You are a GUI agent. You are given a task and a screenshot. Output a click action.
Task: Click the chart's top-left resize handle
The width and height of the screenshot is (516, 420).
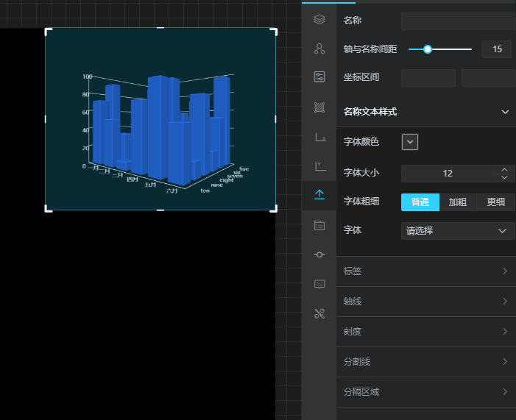48,32
